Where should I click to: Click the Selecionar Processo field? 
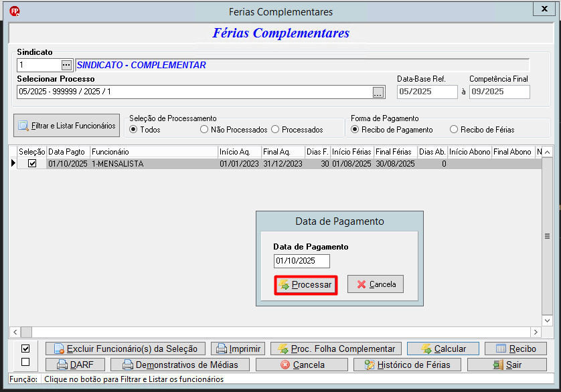195,92
